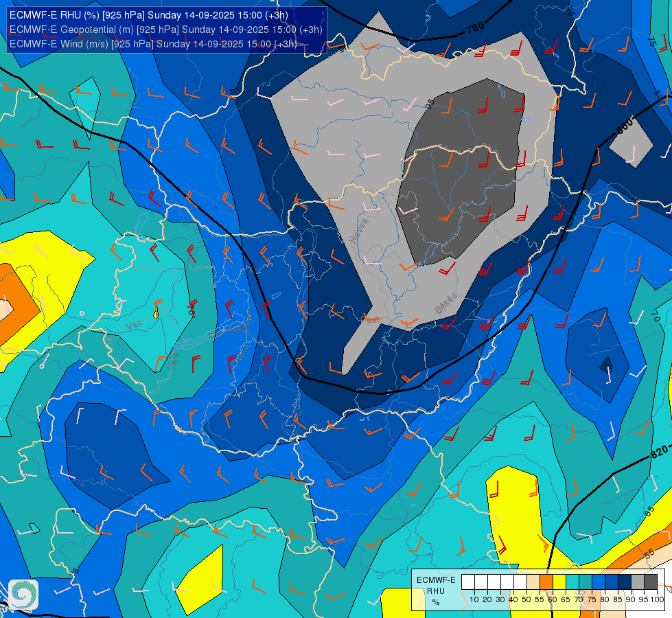Screen dimensions: 672x618
Task: Click the legend tick label '10'
Action: (x=474, y=599)
